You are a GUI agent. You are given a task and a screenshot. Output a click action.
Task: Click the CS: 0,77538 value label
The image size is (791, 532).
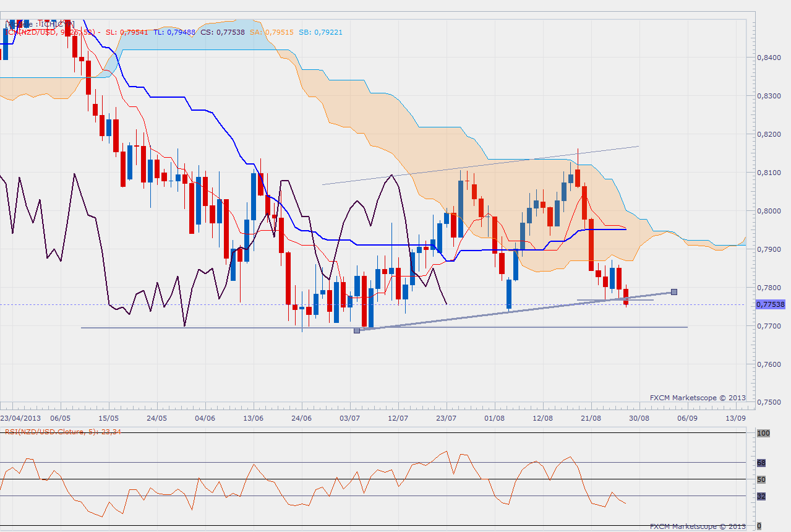[223, 32]
